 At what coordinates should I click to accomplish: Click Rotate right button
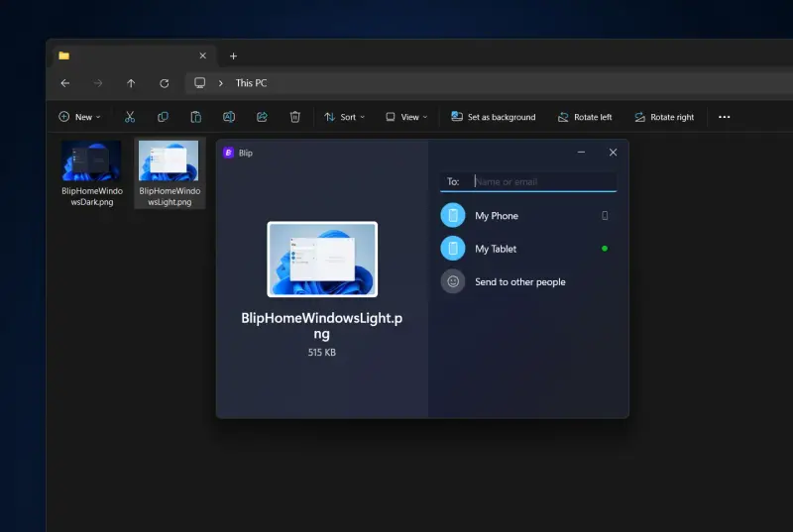[664, 117]
